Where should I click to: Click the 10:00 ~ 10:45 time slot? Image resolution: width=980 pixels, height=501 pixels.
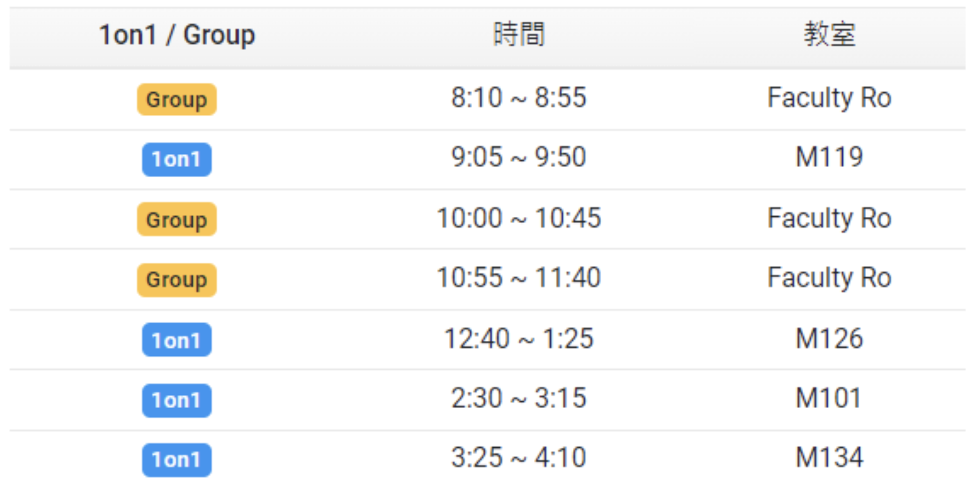[518, 218]
